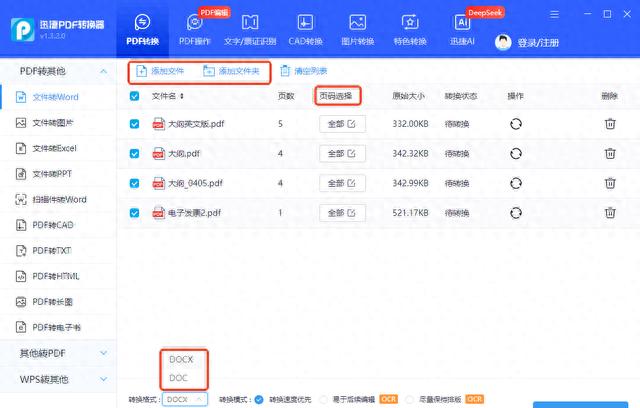Collapse the PDF转其他 section
Screen dimensions: 640x408
pyautogui.click(x=104, y=71)
